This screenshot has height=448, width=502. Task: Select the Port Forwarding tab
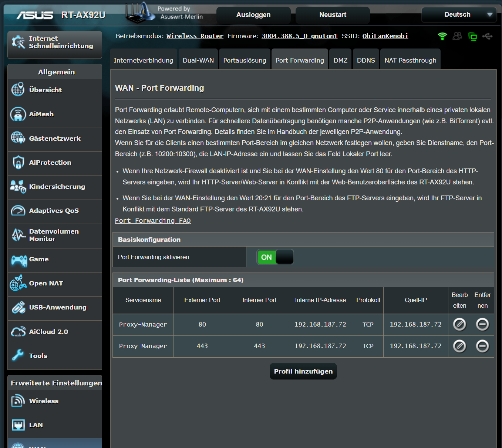pos(300,60)
